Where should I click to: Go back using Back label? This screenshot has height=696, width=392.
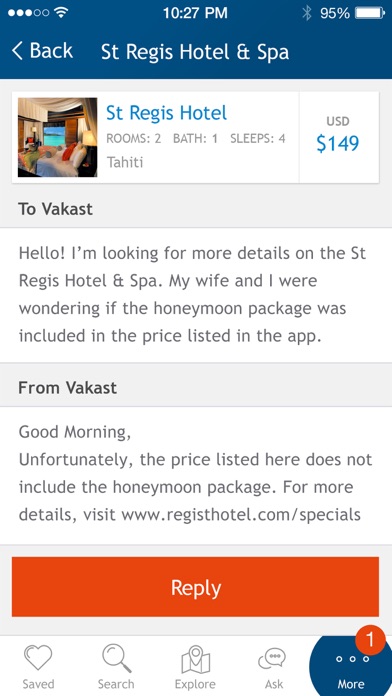[x=51, y=51]
